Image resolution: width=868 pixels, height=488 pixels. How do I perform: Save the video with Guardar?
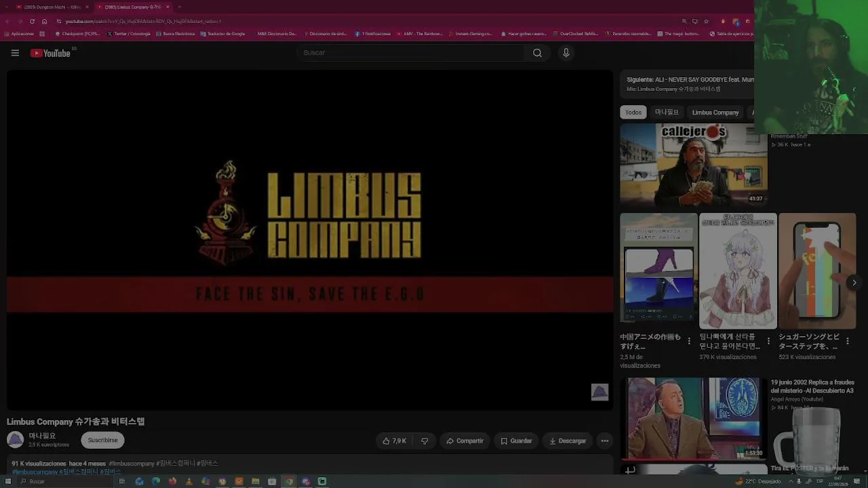tap(516, 441)
